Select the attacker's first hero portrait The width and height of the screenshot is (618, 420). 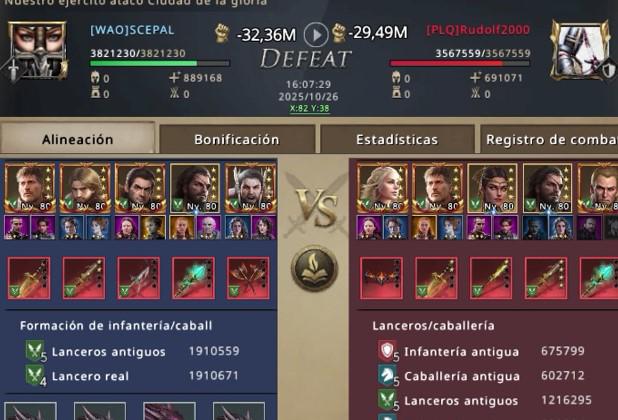[x=30, y=188]
